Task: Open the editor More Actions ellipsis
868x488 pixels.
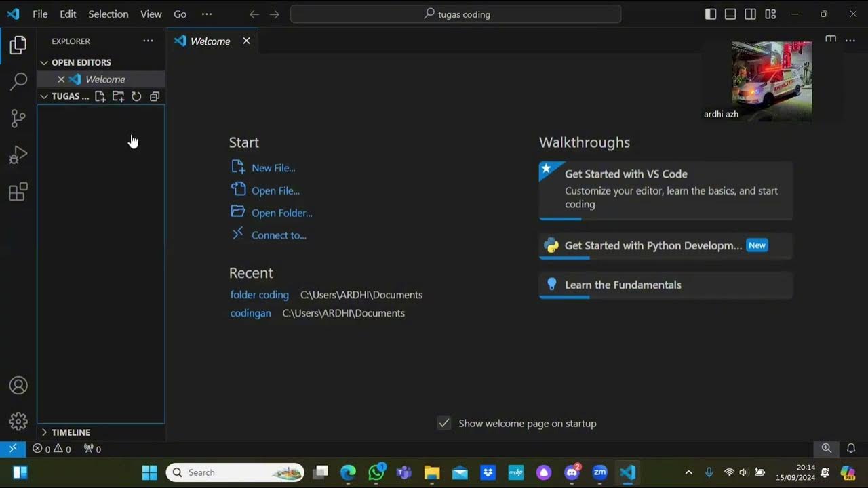Action: click(x=850, y=40)
